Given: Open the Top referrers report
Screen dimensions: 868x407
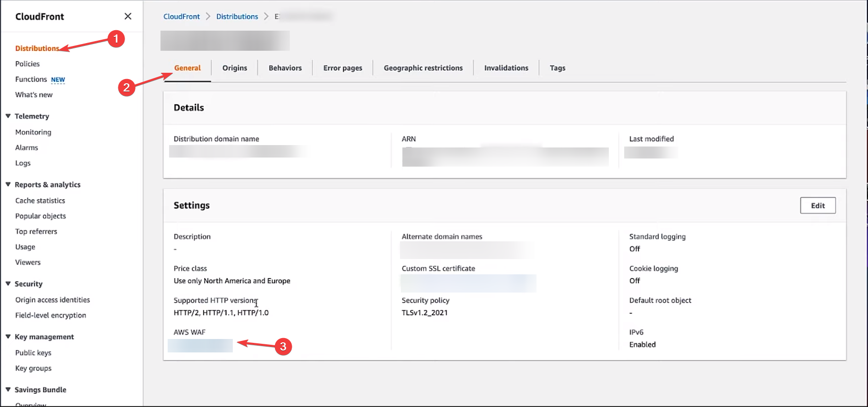Looking at the screenshot, I should [36, 231].
